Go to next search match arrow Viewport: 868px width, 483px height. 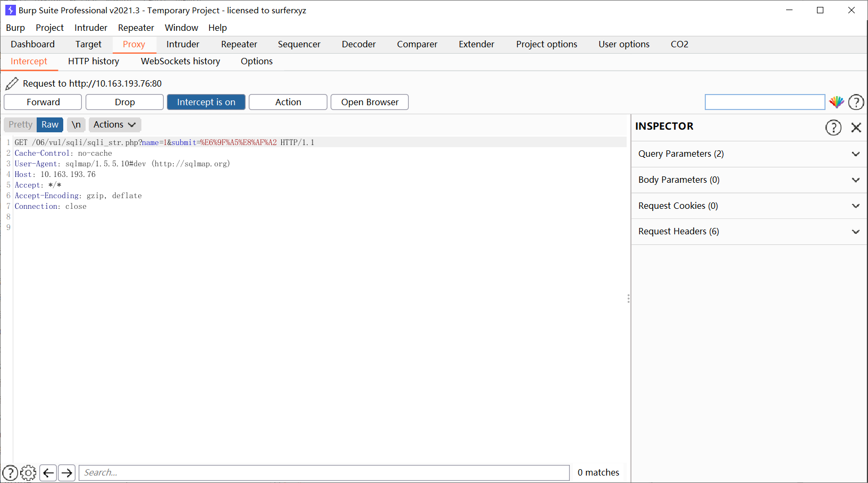(67, 473)
